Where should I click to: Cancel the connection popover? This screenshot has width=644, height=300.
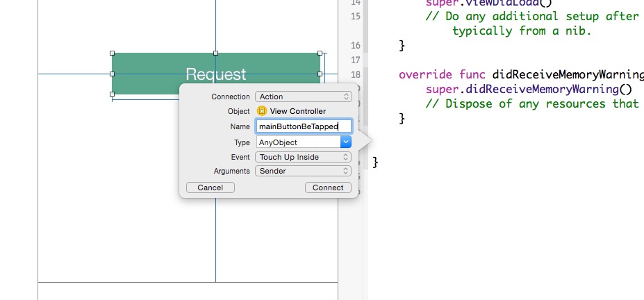210,187
